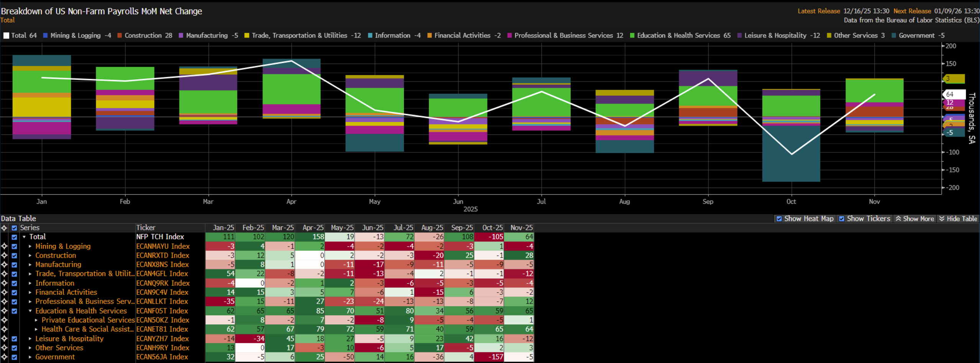Screen dimensions: 980x363
Task: Click crosshair icon for Health Care & Social Assistance
Action: coord(4,329)
